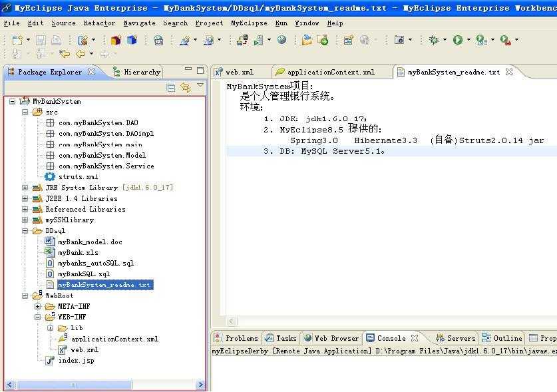
Task: Open the New wizard dropdown arrow
Action: 28,40
